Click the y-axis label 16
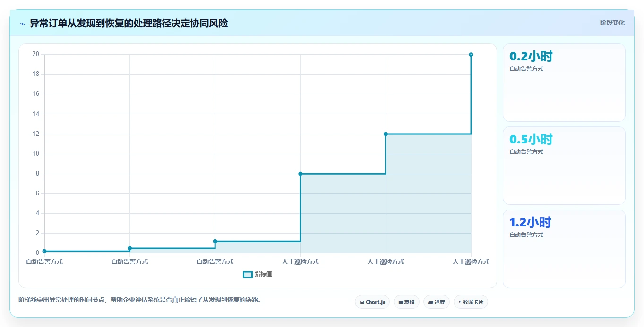This screenshot has height=327, width=644. tap(35, 94)
